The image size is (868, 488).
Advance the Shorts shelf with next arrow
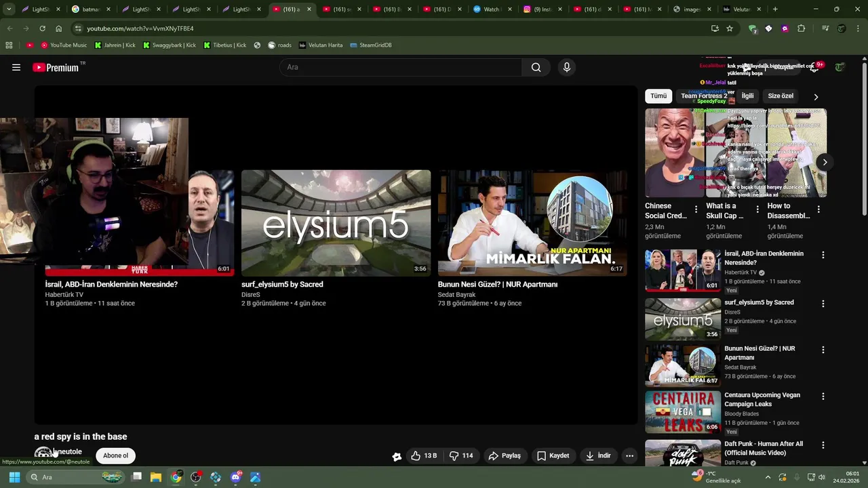825,162
